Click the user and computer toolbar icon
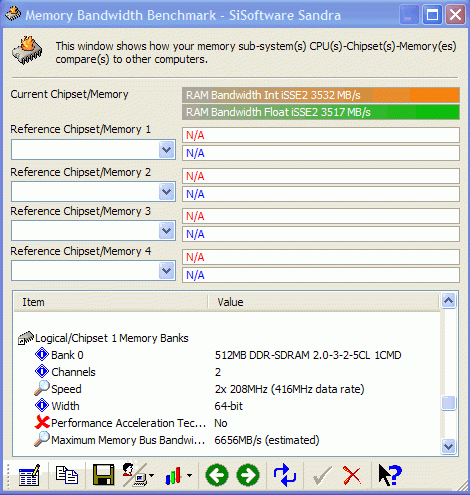Image resolution: width=470 pixels, height=495 pixels. 135,475
